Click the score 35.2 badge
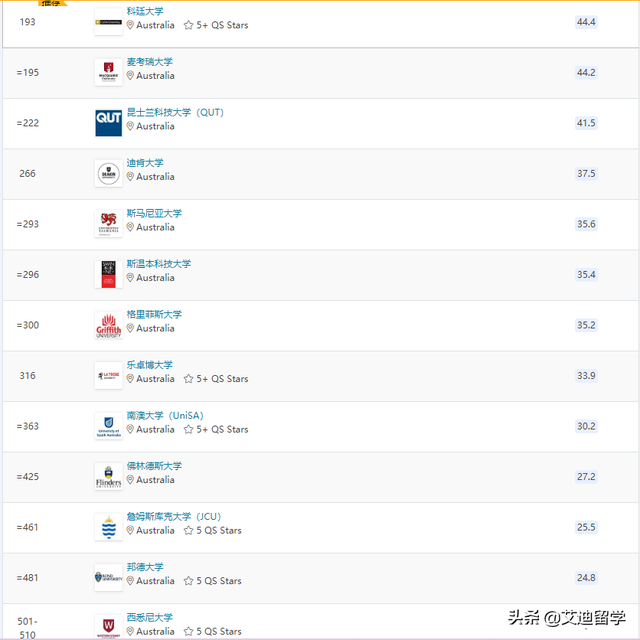640x640 pixels. point(586,325)
